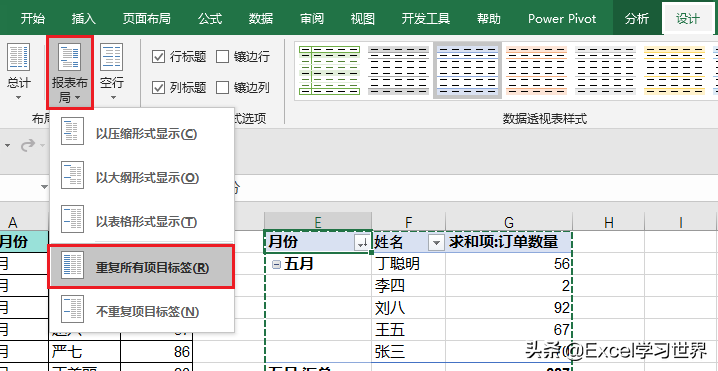
Task: Switch to the 分析 ribbon tab
Action: click(637, 18)
